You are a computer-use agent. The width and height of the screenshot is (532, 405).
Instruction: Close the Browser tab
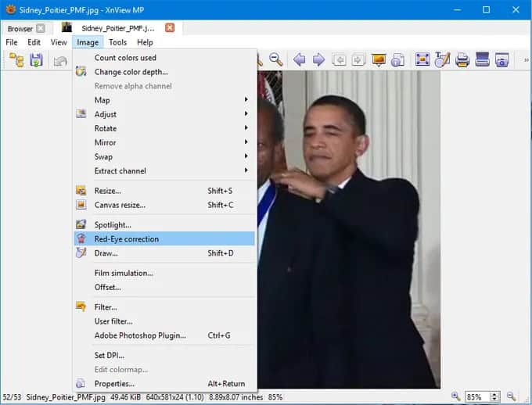41,28
